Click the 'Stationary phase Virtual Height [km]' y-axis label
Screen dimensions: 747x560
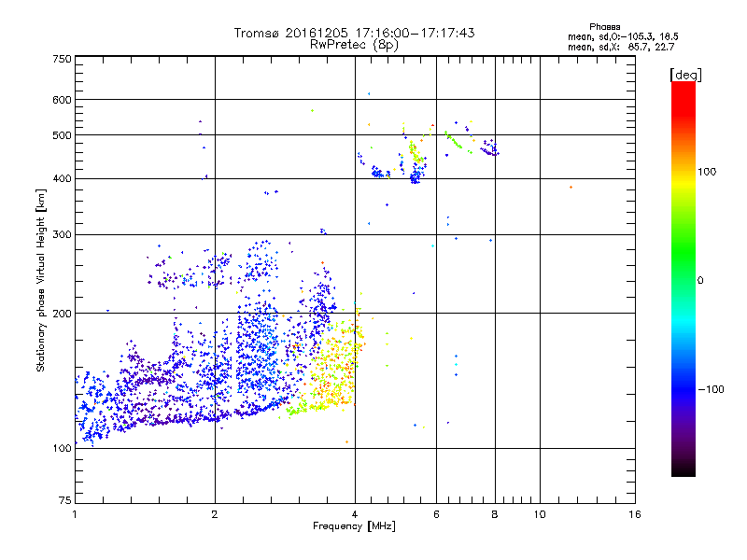click(x=41, y=280)
